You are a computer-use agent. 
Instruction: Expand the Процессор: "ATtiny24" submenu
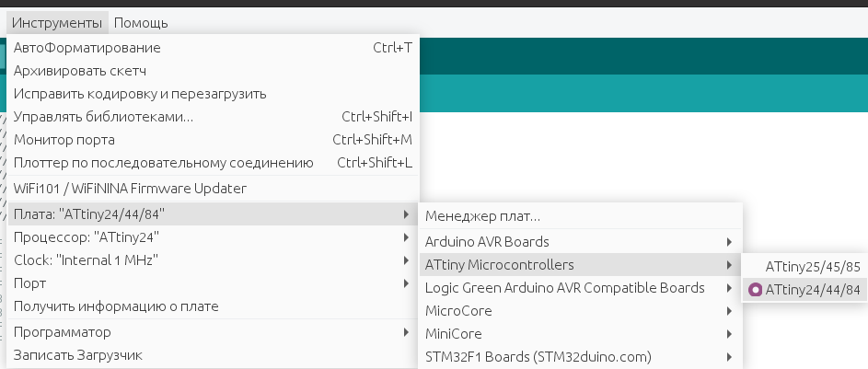coord(87,237)
